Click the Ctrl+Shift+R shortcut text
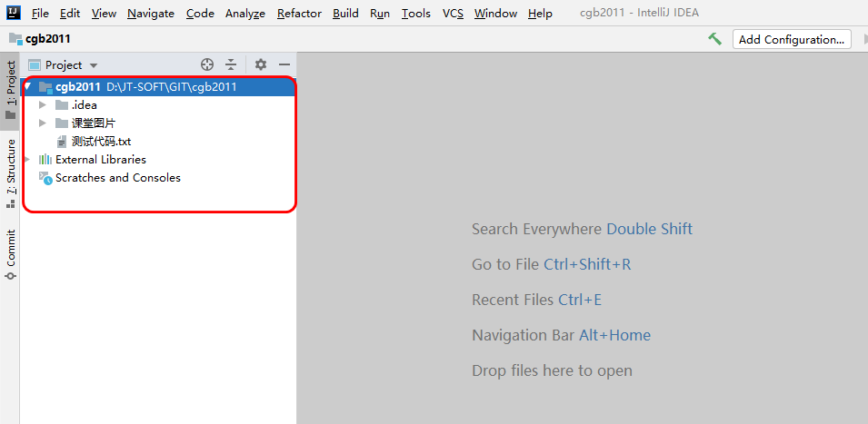This screenshot has width=868, height=424. pyautogui.click(x=587, y=264)
